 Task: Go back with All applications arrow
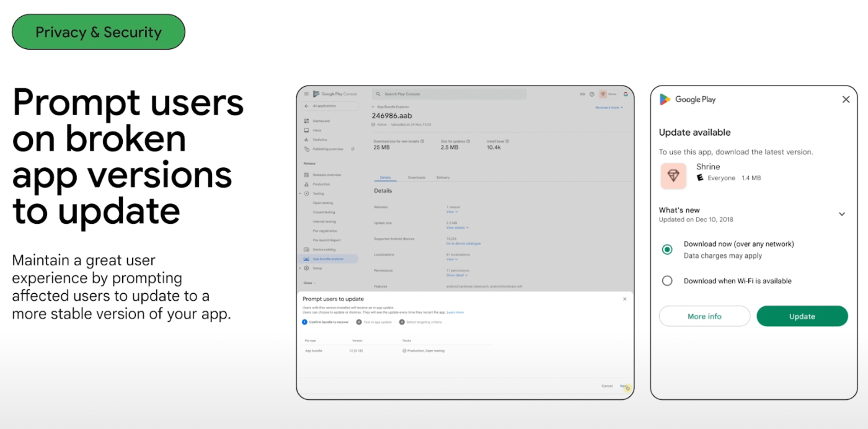coord(306,106)
